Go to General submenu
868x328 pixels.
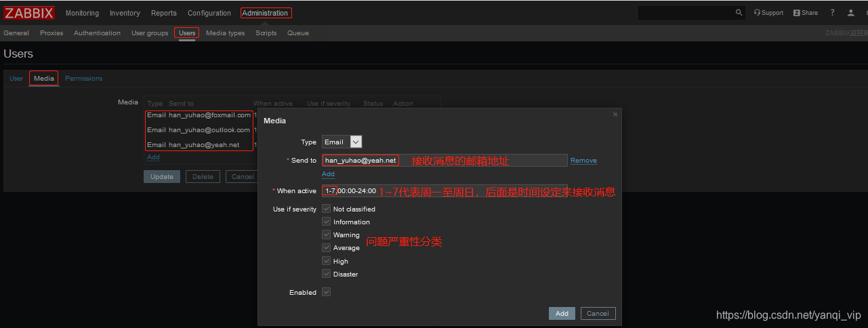(16, 33)
